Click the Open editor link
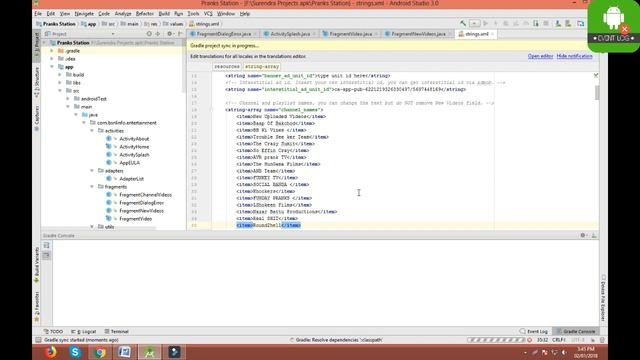Image resolution: width=640 pixels, height=360 pixels. (x=540, y=56)
